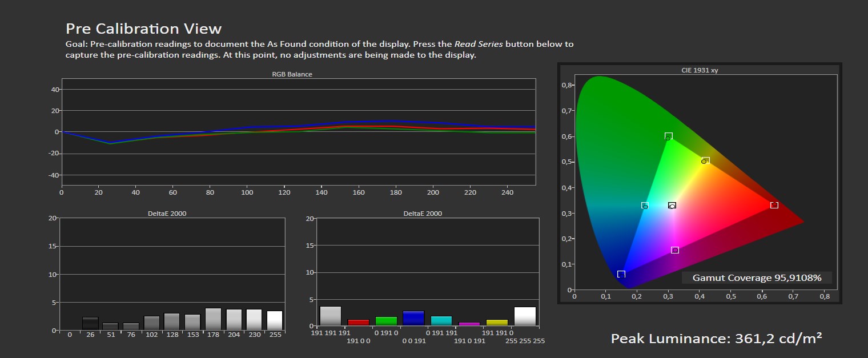
Task: Click the cyan secondary target on CIE chart
Action: (645, 206)
